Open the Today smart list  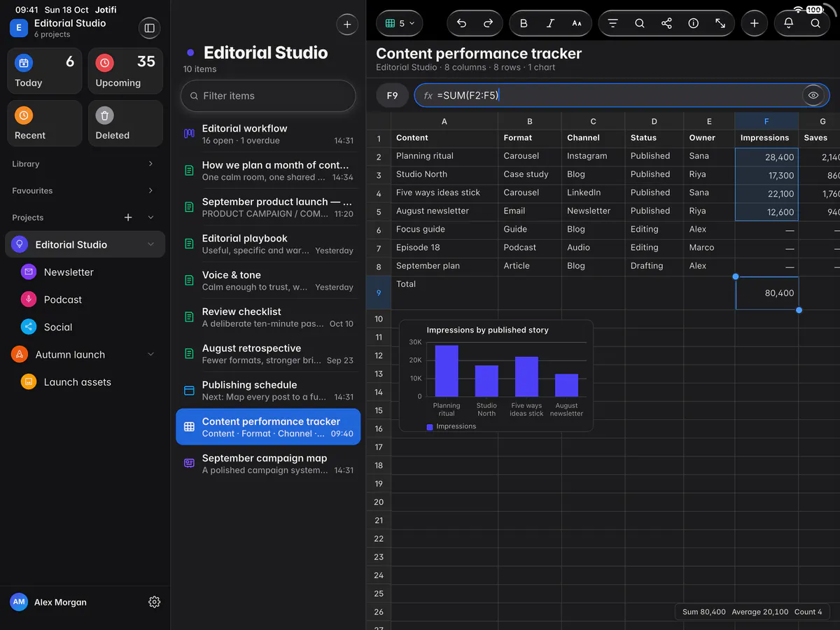coord(44,71)
